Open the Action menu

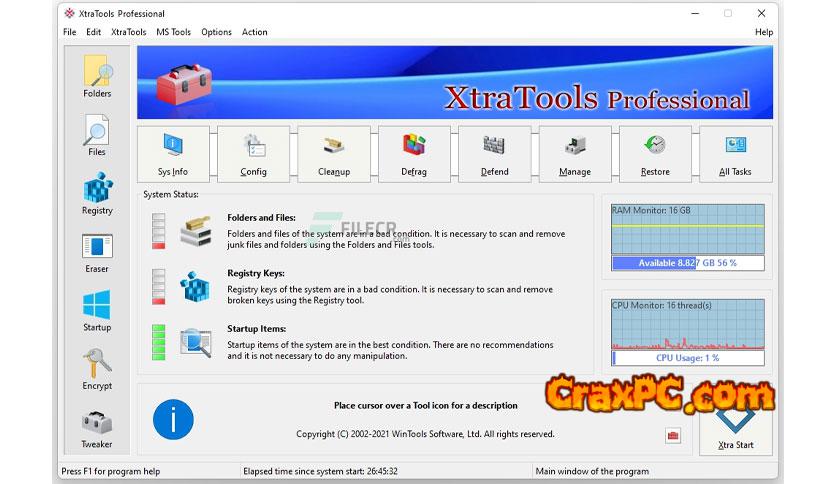click(255, 32)
